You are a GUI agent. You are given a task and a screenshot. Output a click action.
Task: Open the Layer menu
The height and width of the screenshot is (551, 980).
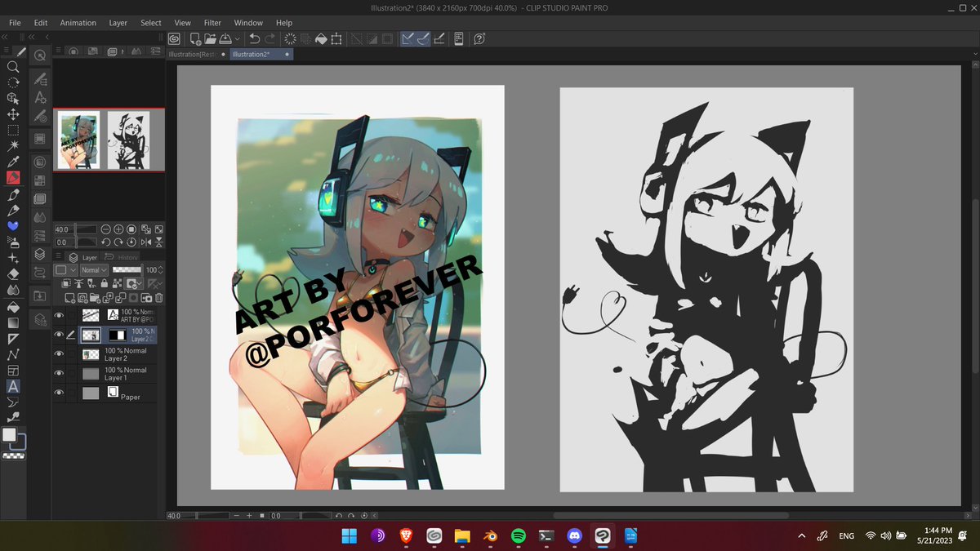(118, 23)
